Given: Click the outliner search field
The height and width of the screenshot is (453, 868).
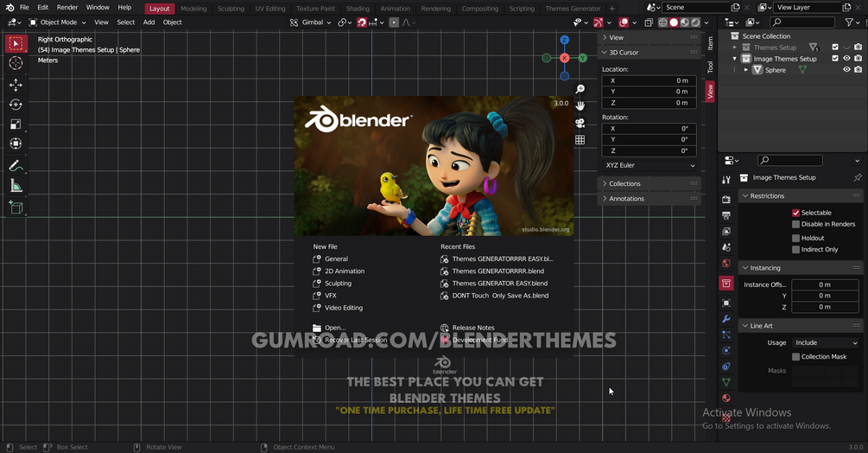Looking at the screenshot, I should (802, 22).
